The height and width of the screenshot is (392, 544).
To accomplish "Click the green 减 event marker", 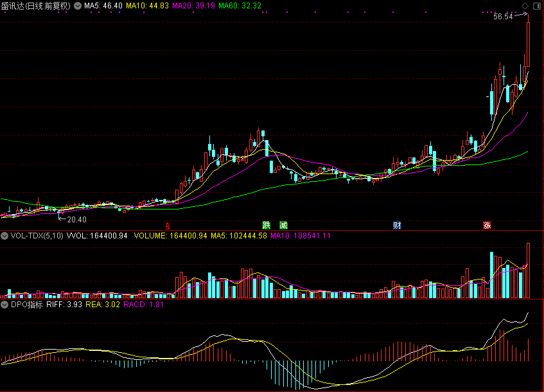I will (x=283, y=226).
